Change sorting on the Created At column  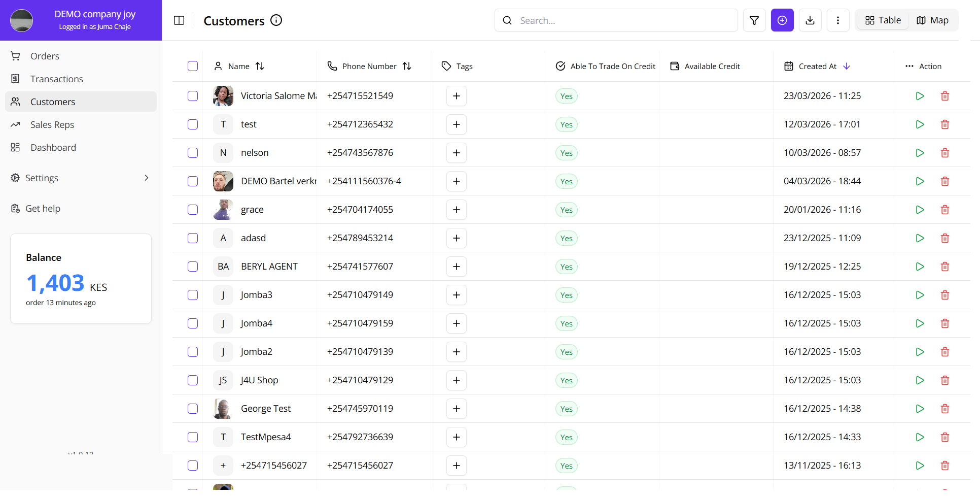point(846,66)
